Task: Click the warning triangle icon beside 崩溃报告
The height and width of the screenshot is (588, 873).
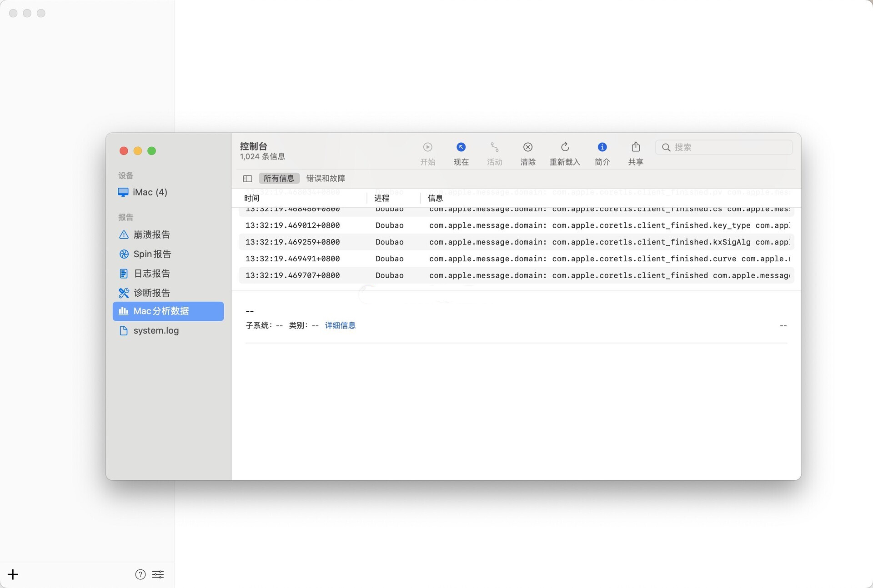Action: [124, 234]
